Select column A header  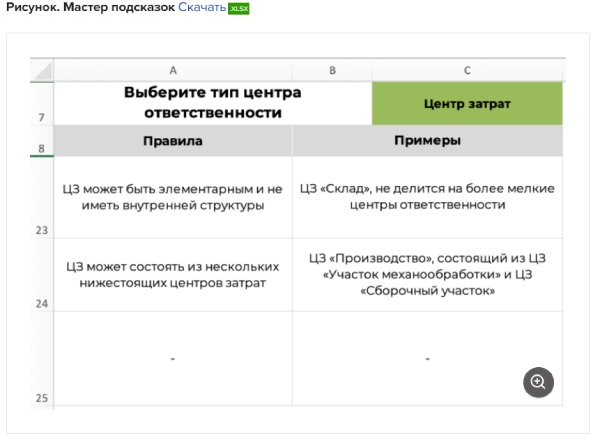173,70
